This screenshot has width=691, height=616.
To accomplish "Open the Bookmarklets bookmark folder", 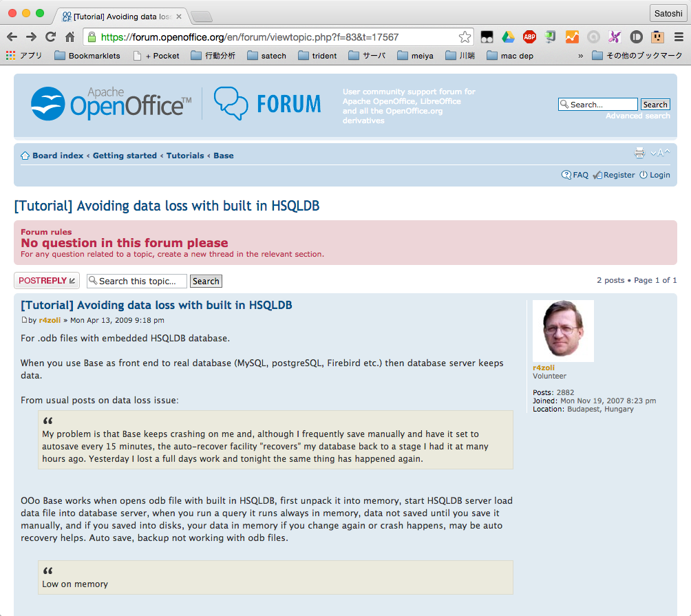I will tap(87, 56).
